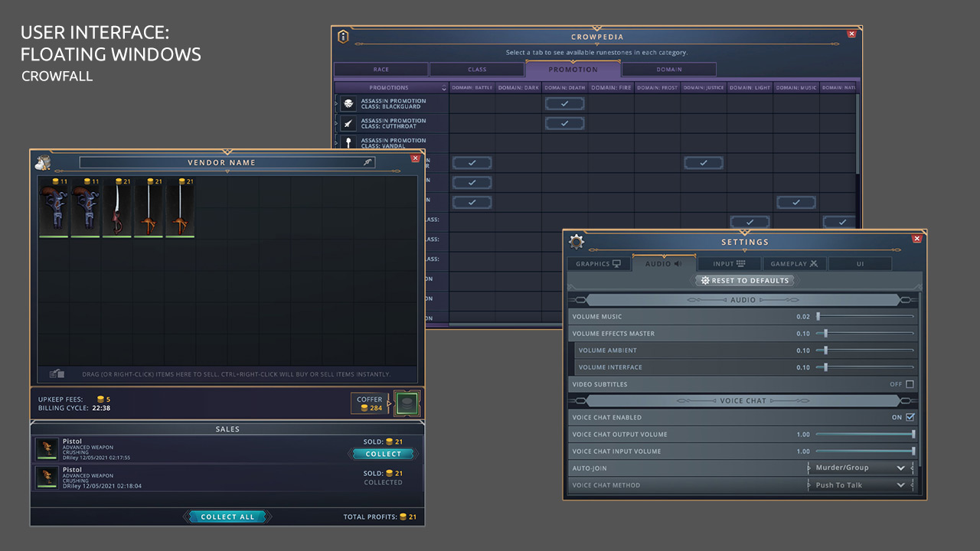Close the Crowpedia window
This screenshot has width=980, height=551.
851,34
